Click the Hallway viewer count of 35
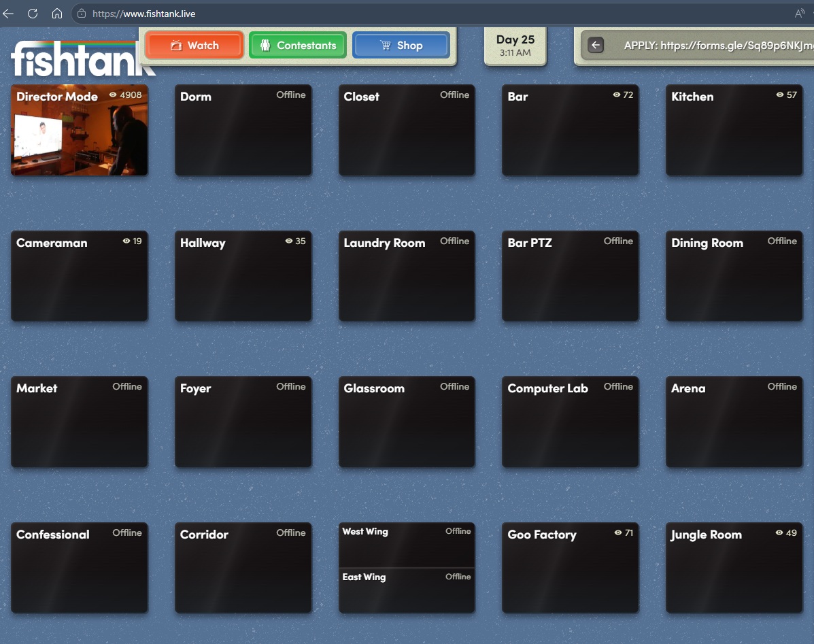 point(295,241)
